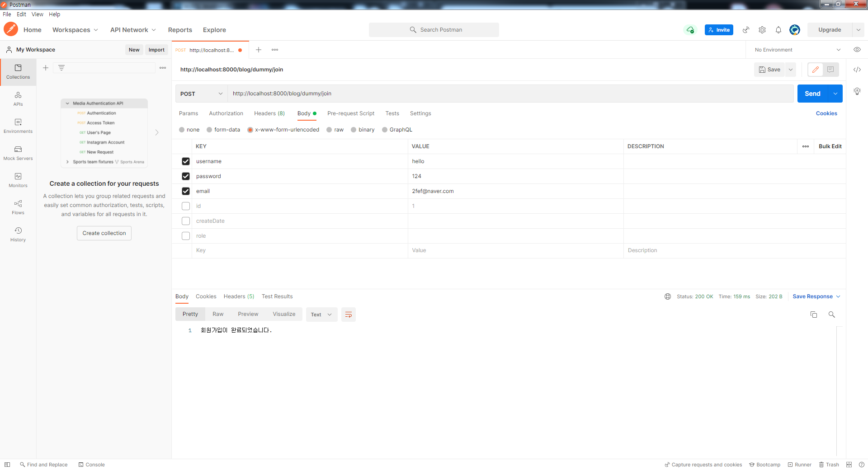This screenshot has width=868, height=470.
Task: Copy the response body
Action: 814,315
